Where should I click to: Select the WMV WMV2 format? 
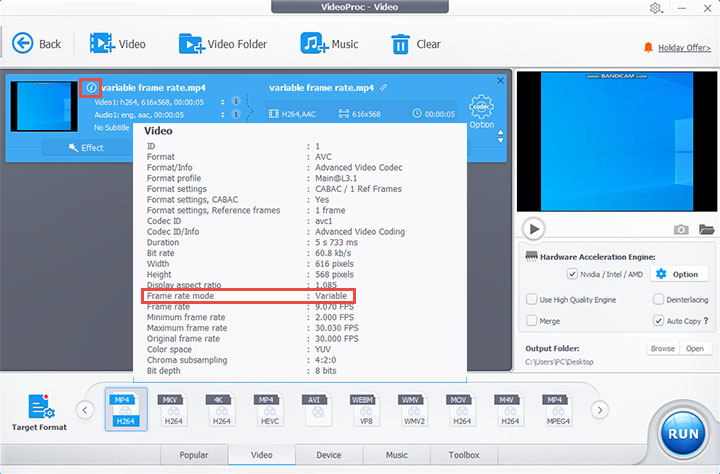414,409
